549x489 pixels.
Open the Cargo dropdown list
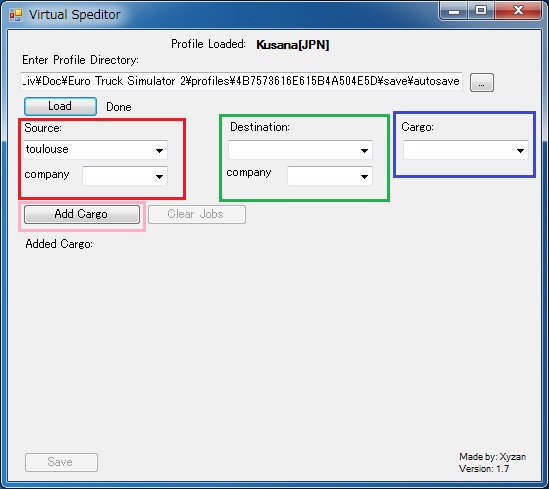point(465,150)
